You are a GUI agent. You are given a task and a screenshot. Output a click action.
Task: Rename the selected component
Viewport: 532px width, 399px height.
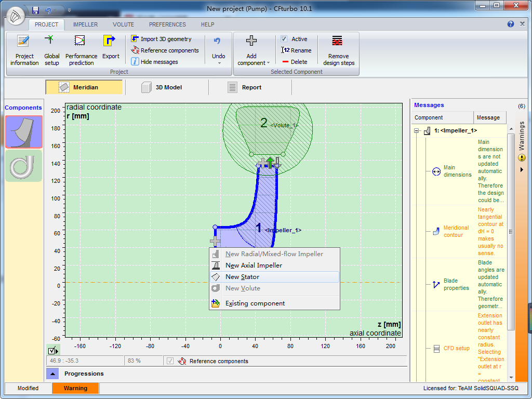click(x=296, y=50)
